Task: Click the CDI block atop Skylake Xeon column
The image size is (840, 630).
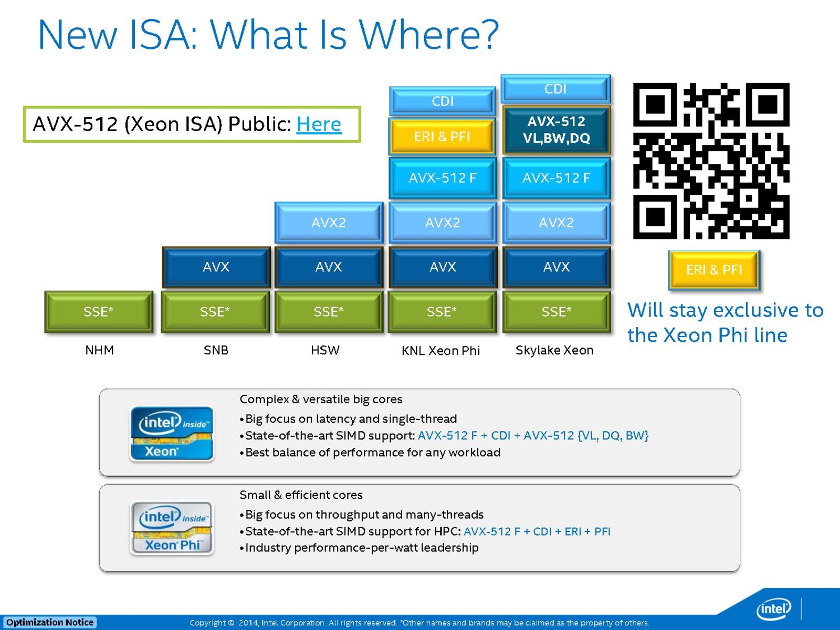Action: click(555, 89)
